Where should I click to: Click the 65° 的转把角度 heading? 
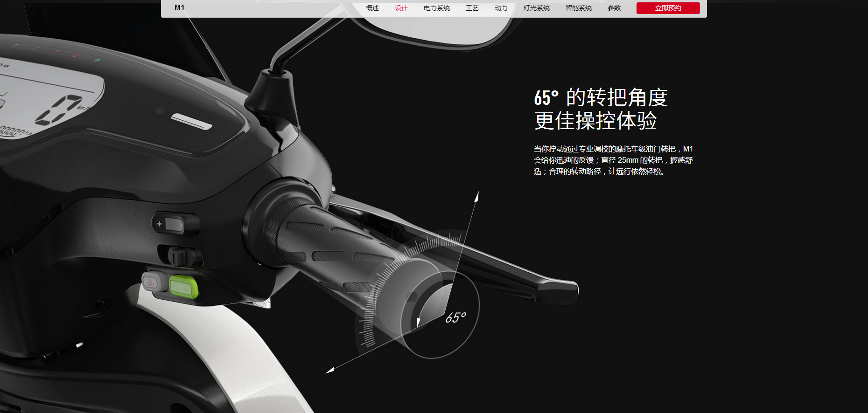(x=601, y=97)
